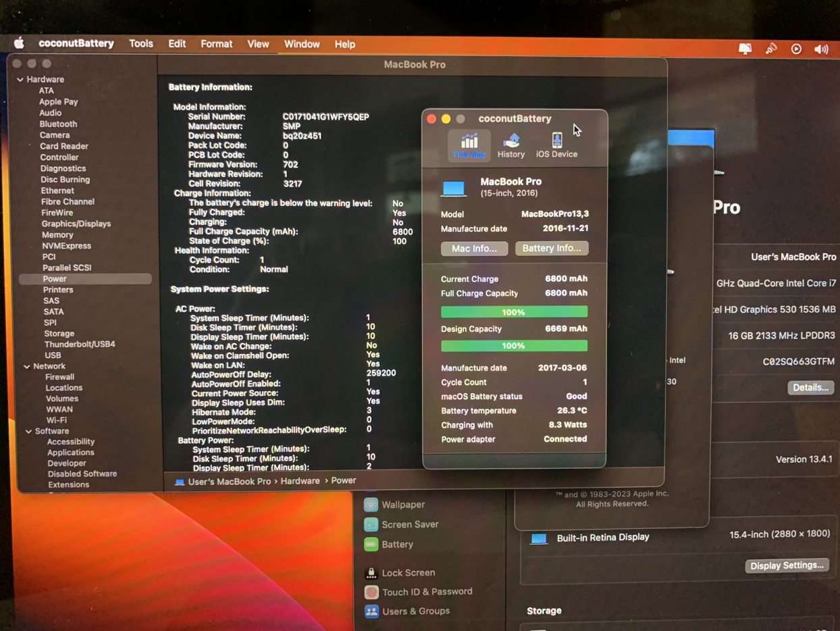
Task: Click the volume icon in menu bar
Action: pos(821,49)
